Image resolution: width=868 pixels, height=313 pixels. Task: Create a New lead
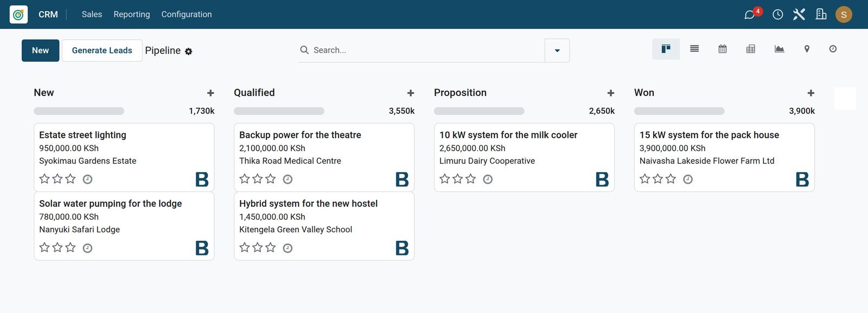click(x=40, y=50)
